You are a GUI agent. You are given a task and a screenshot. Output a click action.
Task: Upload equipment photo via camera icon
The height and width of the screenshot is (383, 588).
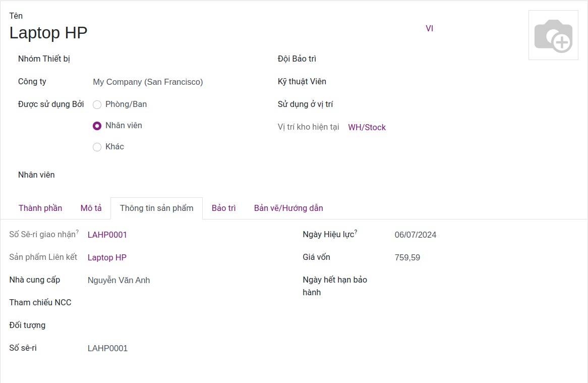point(553,35)
